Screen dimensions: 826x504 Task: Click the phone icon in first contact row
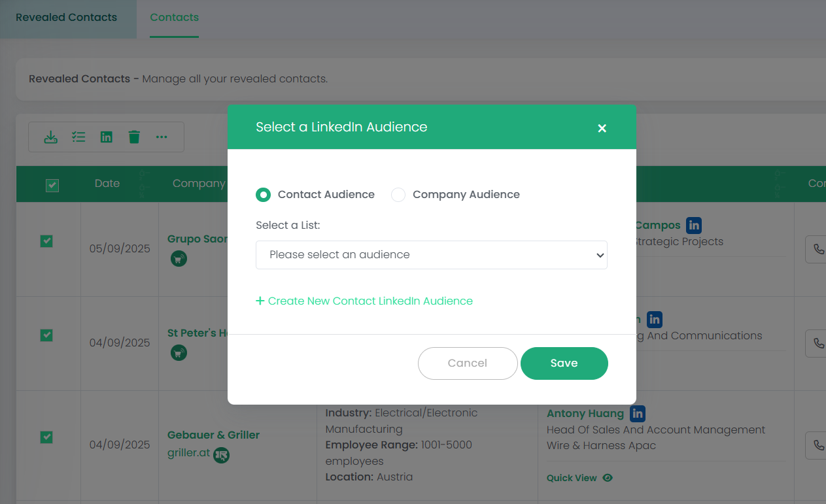[x=817, y=249]
